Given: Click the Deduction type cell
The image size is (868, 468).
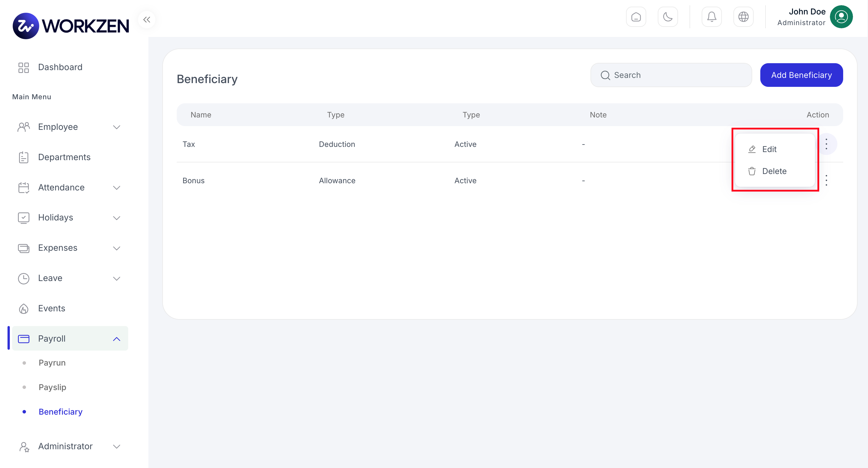Looking at the screenshot, I should click(337, 144).
